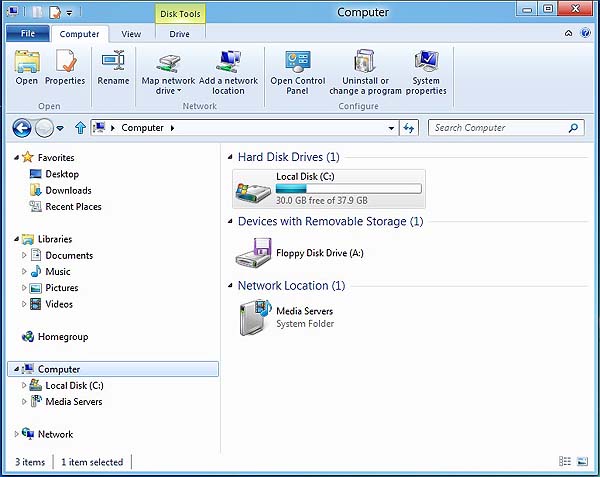Image resolution: width=600 pixels, height=477 pixels.
Task: Click the Up directory arrow button
Action: pyautogui.click(x=80, y=128)
